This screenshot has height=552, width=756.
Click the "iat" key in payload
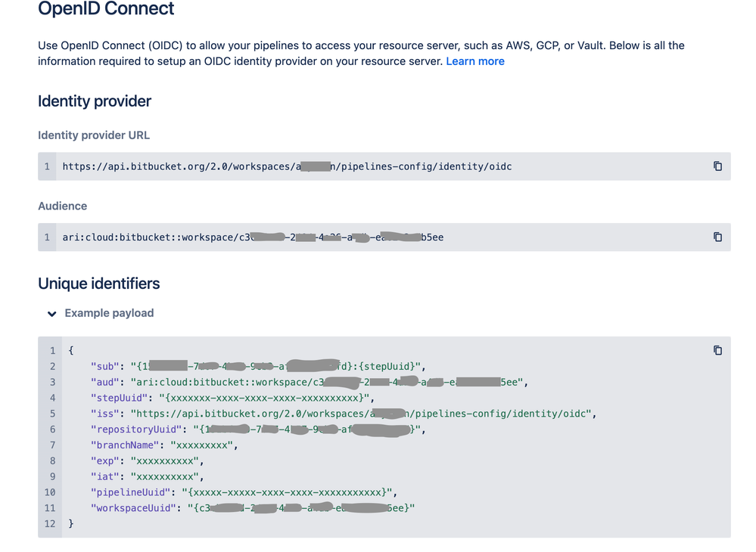104,477
